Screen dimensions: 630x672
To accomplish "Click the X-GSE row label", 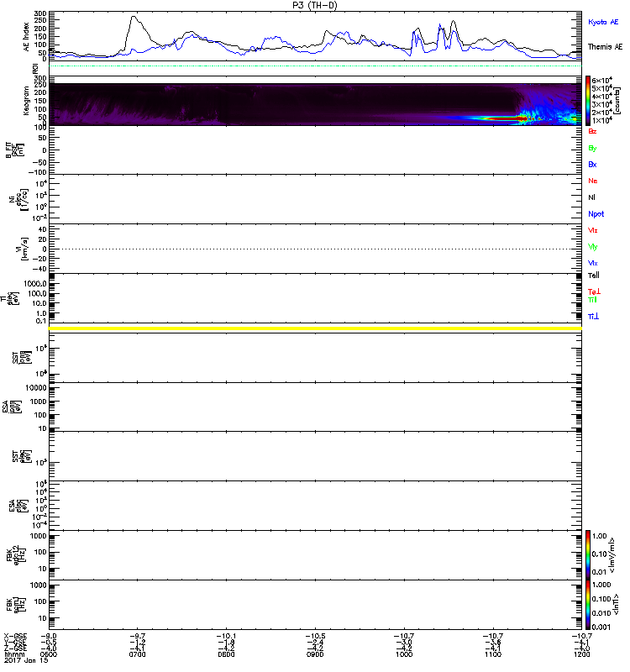I will (x=15, y=637).
